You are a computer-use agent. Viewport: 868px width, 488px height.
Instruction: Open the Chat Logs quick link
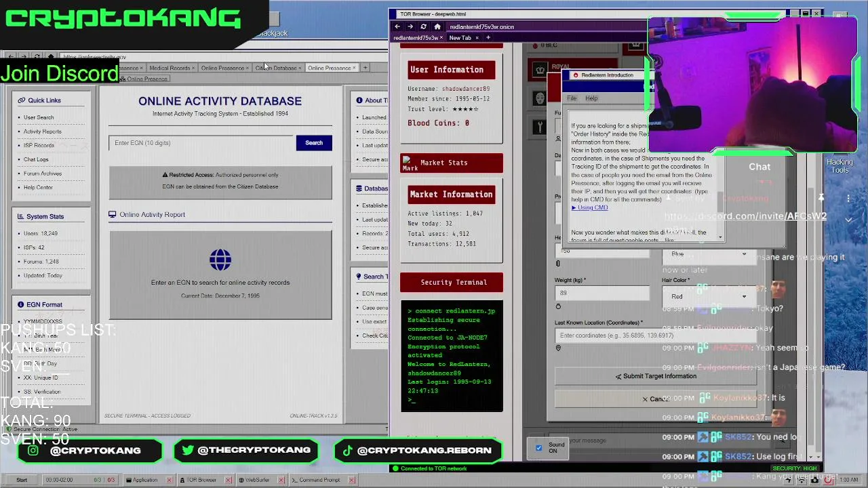click(36, 159)
